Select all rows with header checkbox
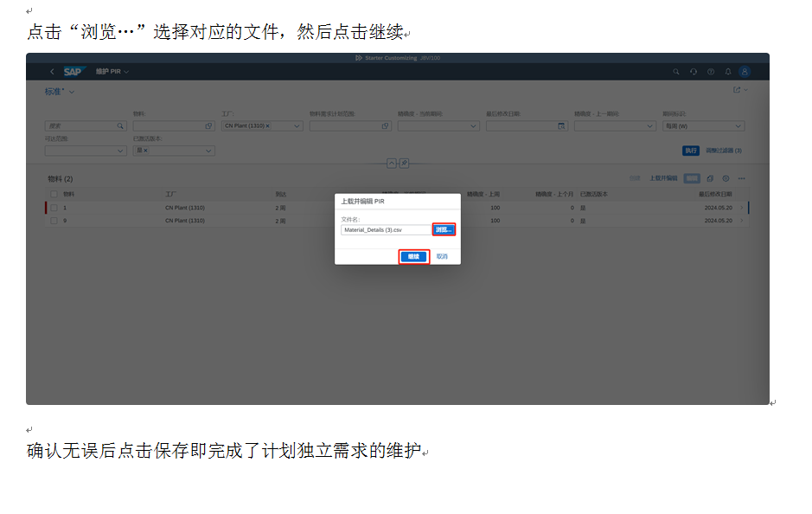The image size is (812, 514). coord(54,195)
